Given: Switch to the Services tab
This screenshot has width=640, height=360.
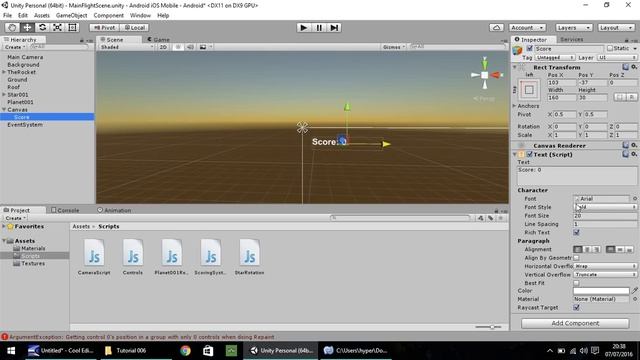Looking at the screenshot, I should click(x=571, y=39).
